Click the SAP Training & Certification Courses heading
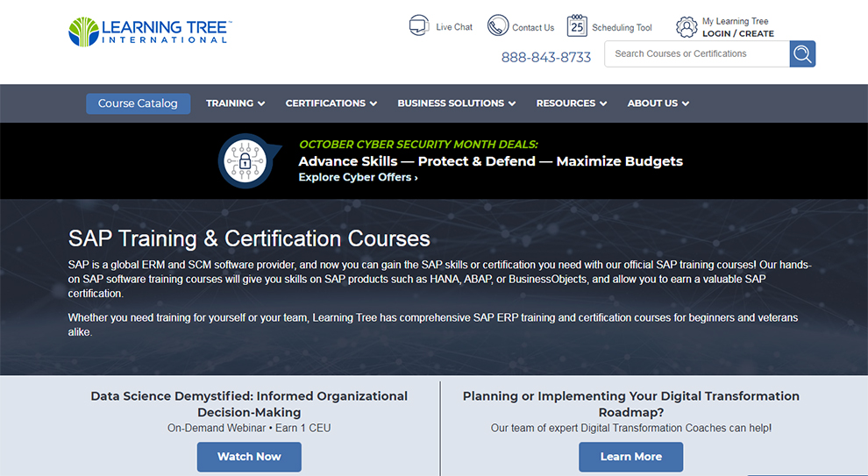868x476 pixels. (x=249, y=238)
